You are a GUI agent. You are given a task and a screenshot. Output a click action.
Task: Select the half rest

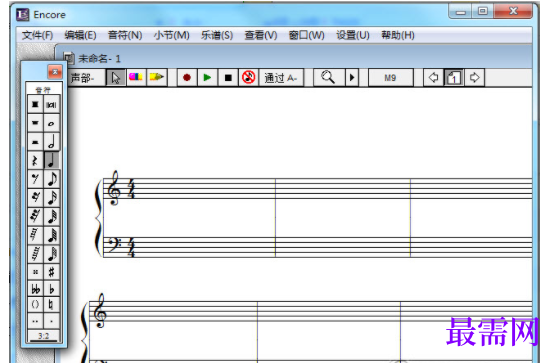(35, 142)
